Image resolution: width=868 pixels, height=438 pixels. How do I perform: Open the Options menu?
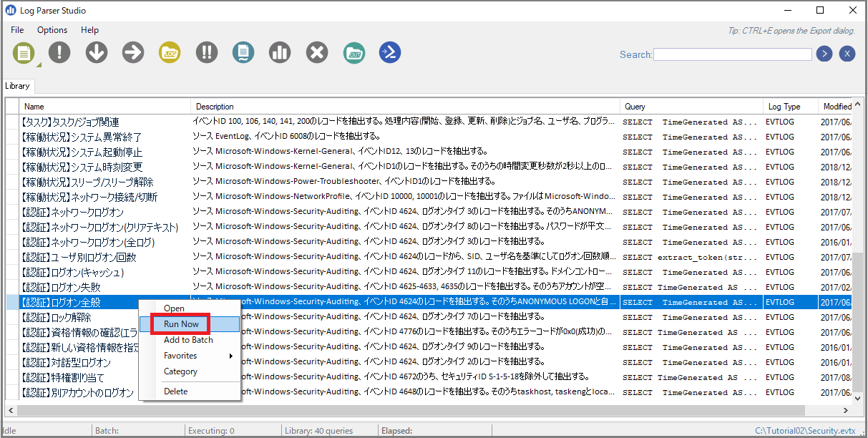coord(52,30)
